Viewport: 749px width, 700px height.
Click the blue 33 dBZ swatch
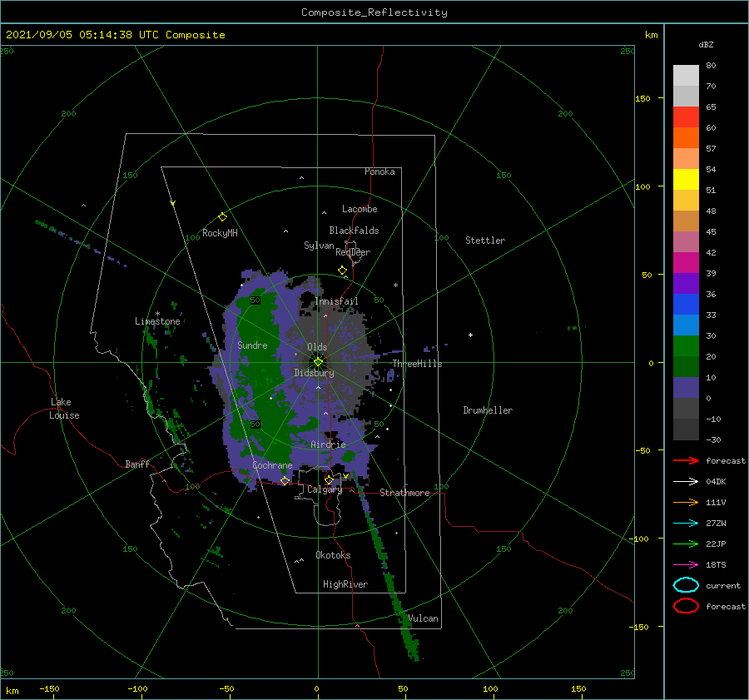pos(686,304)
